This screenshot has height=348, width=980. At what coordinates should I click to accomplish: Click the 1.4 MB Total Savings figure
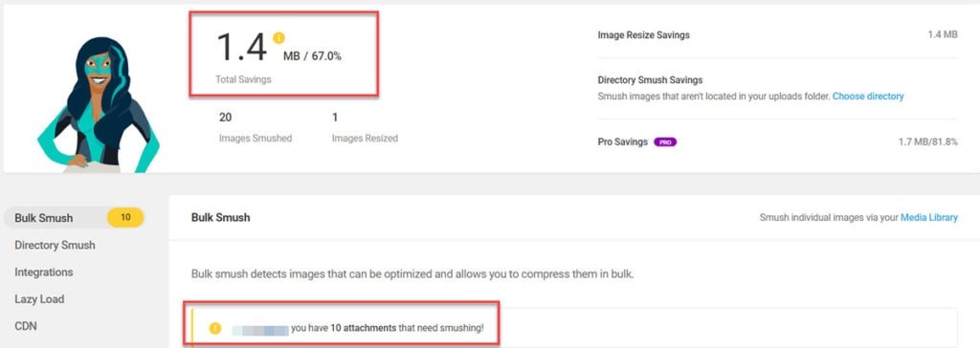tap(278, 50)
